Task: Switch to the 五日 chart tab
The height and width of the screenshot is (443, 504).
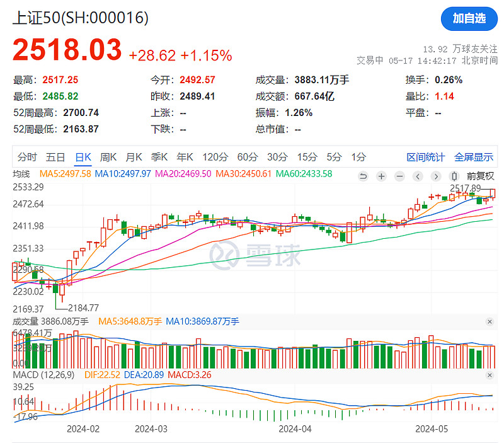Action: [x=55, y=157]
